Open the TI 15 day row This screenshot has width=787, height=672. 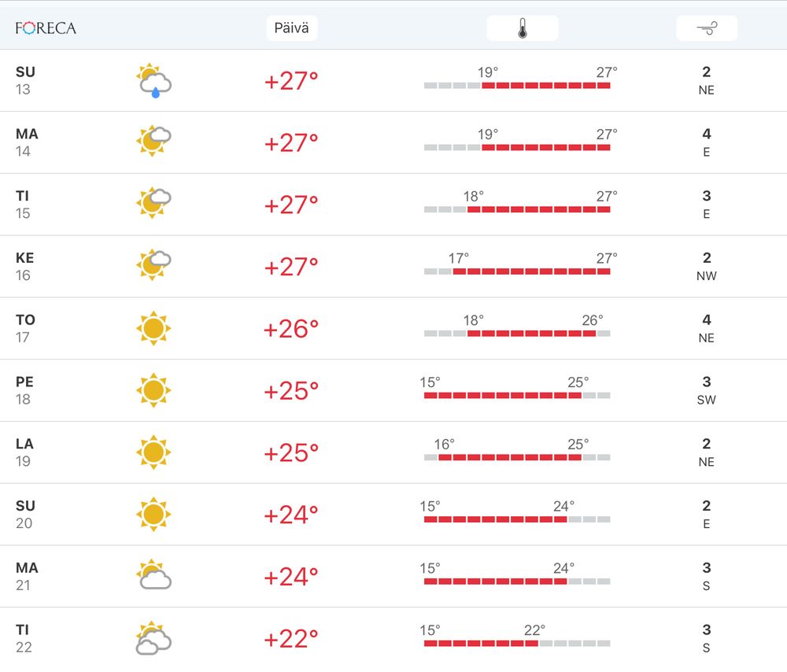click(x=393, y=205)
